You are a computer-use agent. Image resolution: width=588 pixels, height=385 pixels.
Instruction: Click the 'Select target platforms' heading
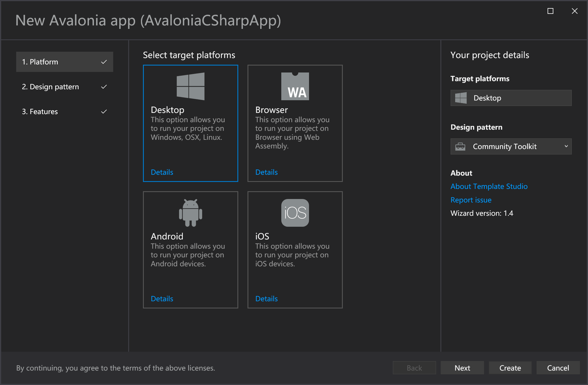click(189, 55)
